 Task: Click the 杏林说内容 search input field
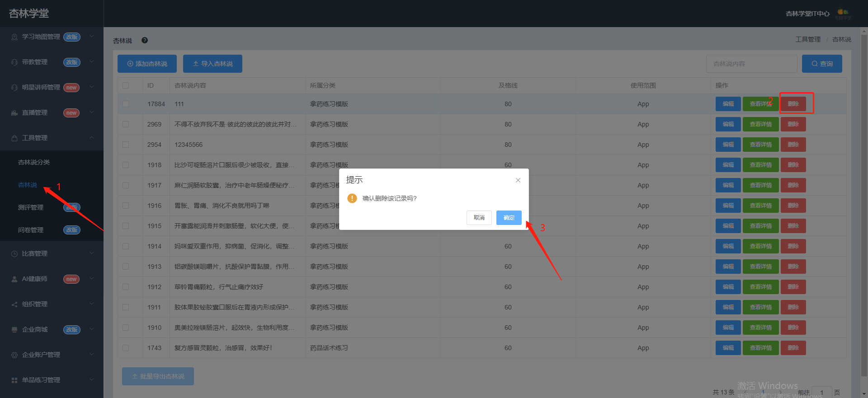pos(752,64)
